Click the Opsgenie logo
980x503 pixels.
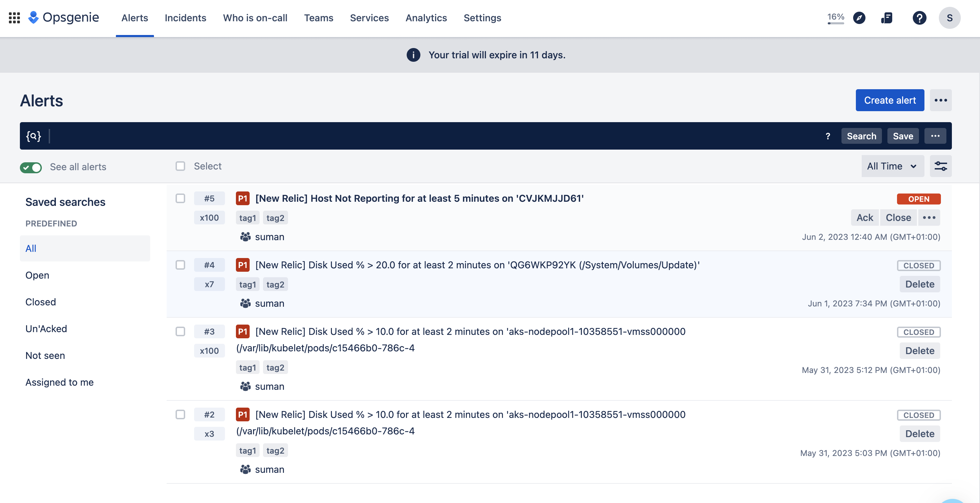[63, 17]
